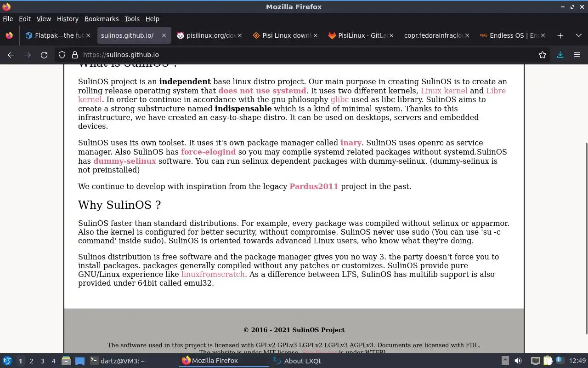588x368 pixels.
Task: Close the PisiLinux GitLab tab
Action: pos(391,35)
